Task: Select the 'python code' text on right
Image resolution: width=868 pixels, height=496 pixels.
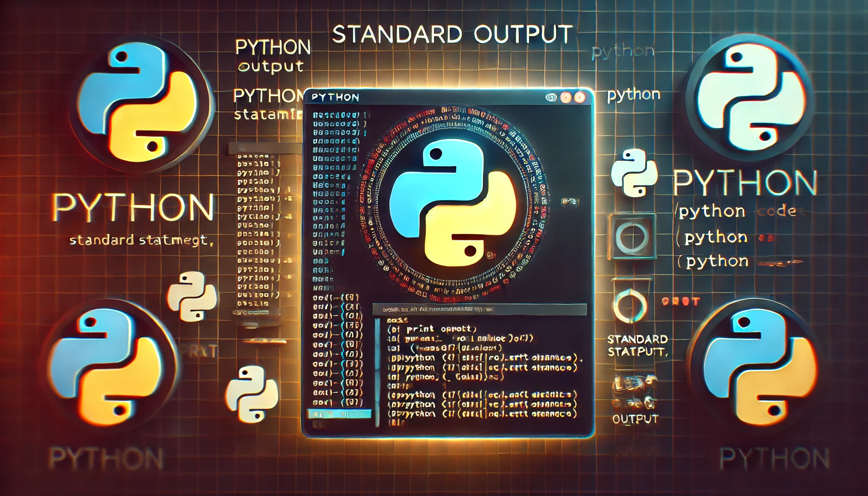Action: click(737, 211)
